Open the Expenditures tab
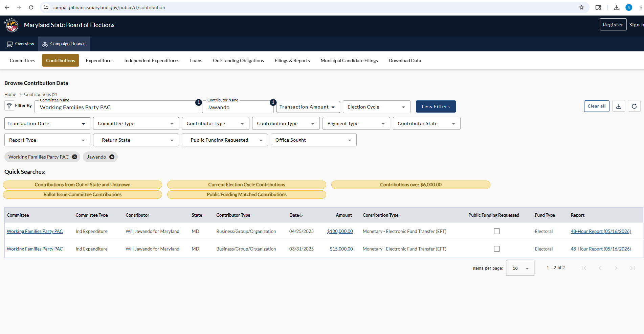The image size is (644, 334). click(x=100, y=61)
